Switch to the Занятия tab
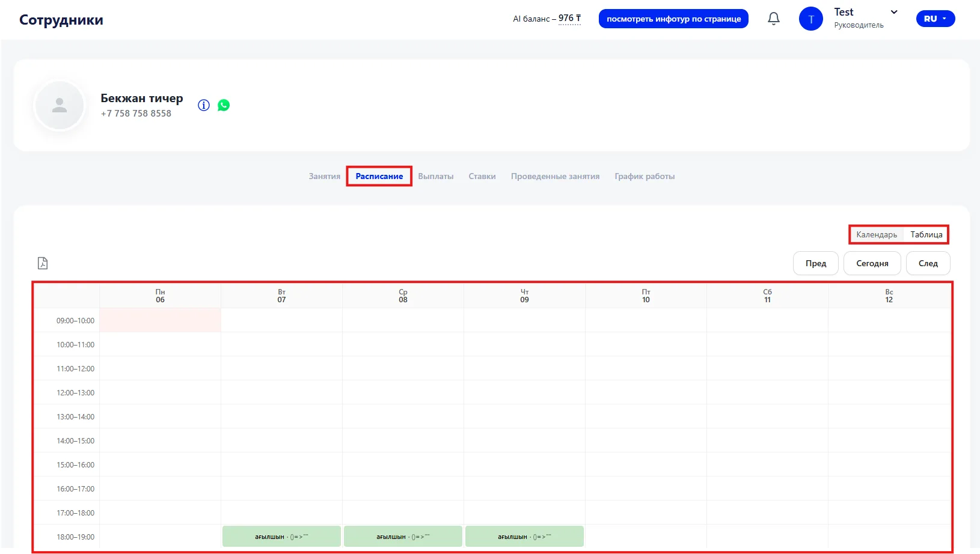980x554 pixels. tap(325, 176)
